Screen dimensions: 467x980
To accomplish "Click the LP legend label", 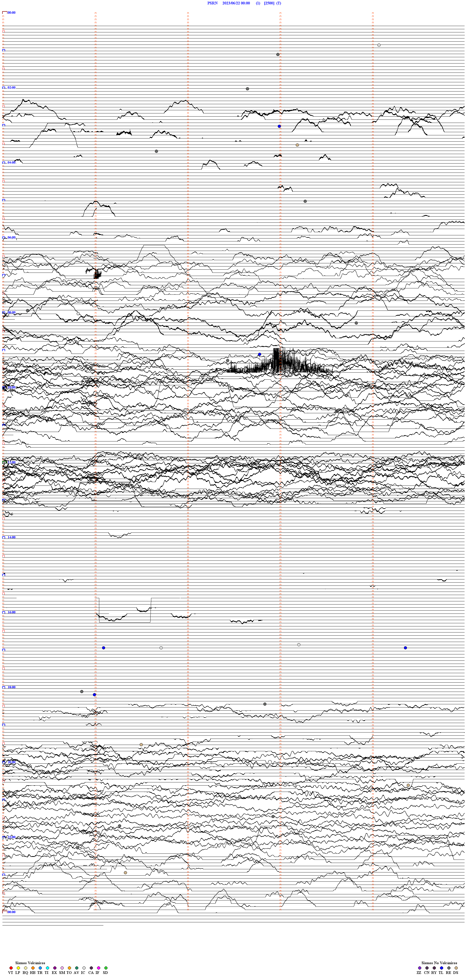I will pyautogui.click(x=18, y=973).
